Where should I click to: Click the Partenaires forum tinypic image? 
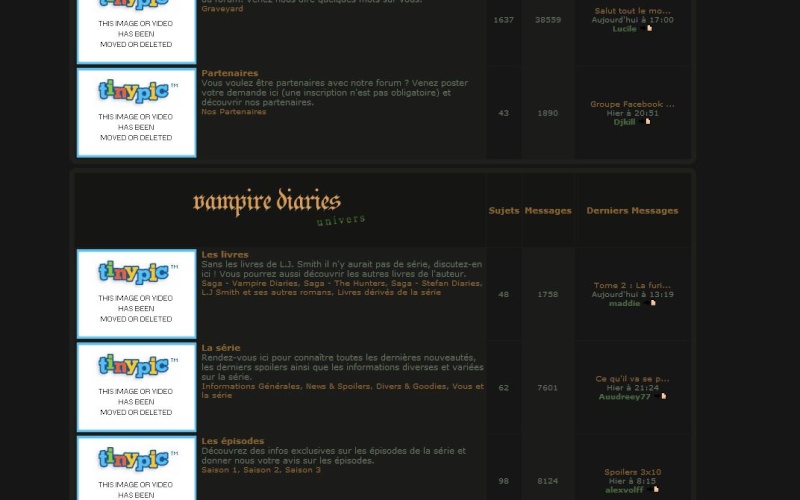click(x=136, y=113)
